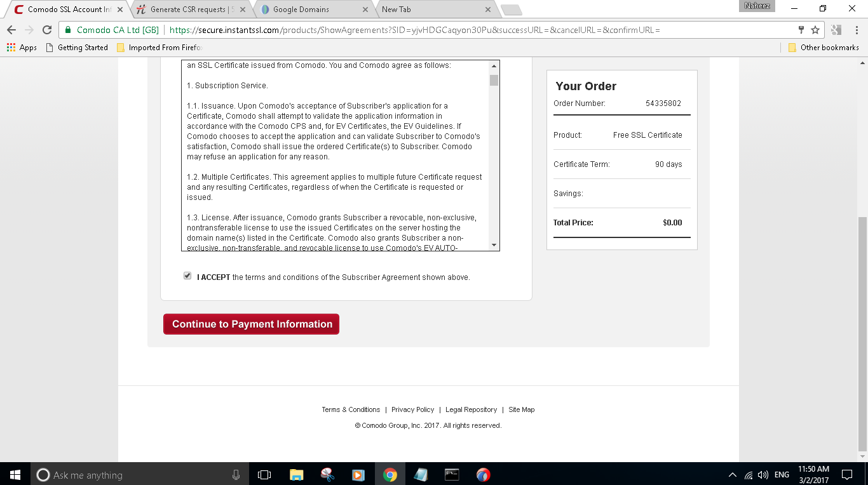Open the Action Center notification icon
Viewport: 868px width, 485px height.
[x=847, y=474]
